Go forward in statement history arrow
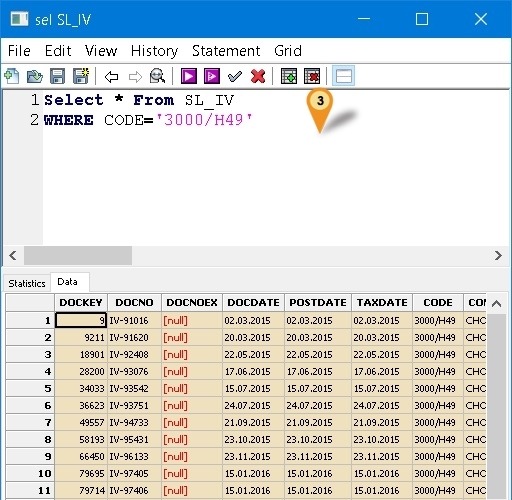The image size is (512, 500). tap(135, 77)
